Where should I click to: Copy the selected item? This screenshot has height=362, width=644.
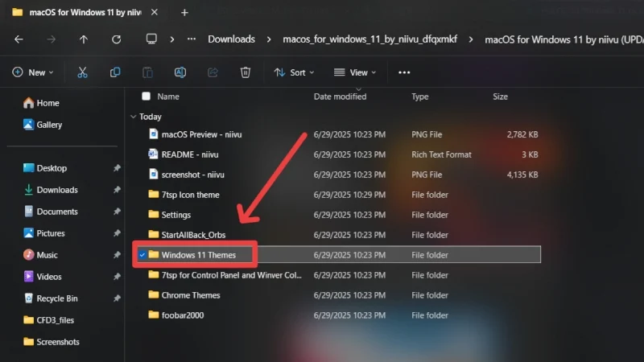click(x=115, y=72)
